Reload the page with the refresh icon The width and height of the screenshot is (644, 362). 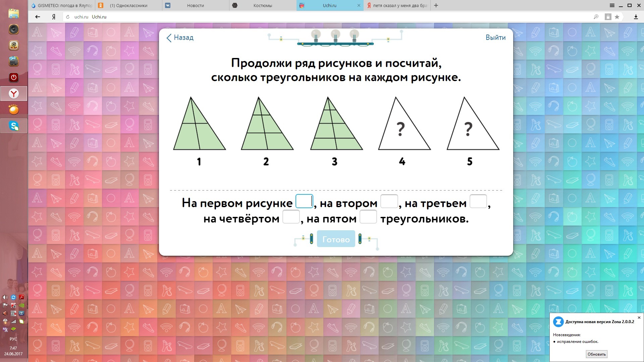[x=68, y=17]
